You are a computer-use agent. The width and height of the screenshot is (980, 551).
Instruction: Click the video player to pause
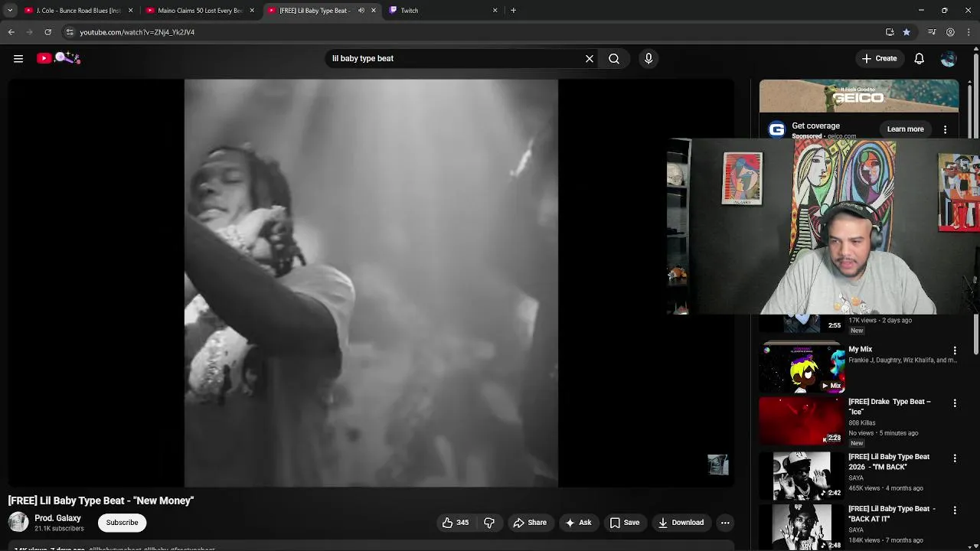click(x=371, y=283)
